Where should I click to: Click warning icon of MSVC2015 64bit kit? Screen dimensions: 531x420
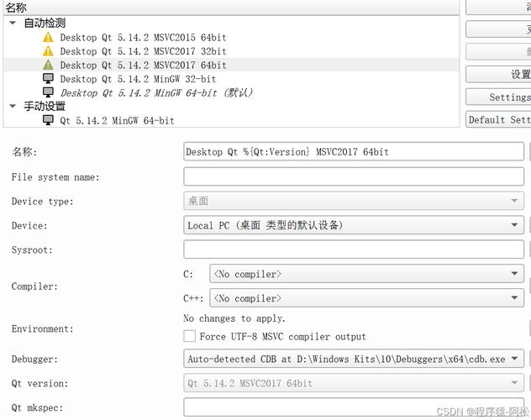(48, 37)
